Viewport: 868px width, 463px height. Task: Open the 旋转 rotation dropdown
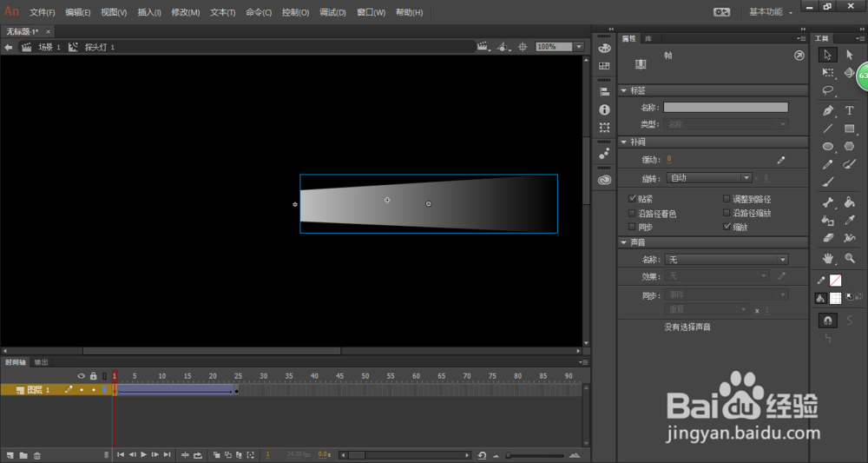pos(709,178)
